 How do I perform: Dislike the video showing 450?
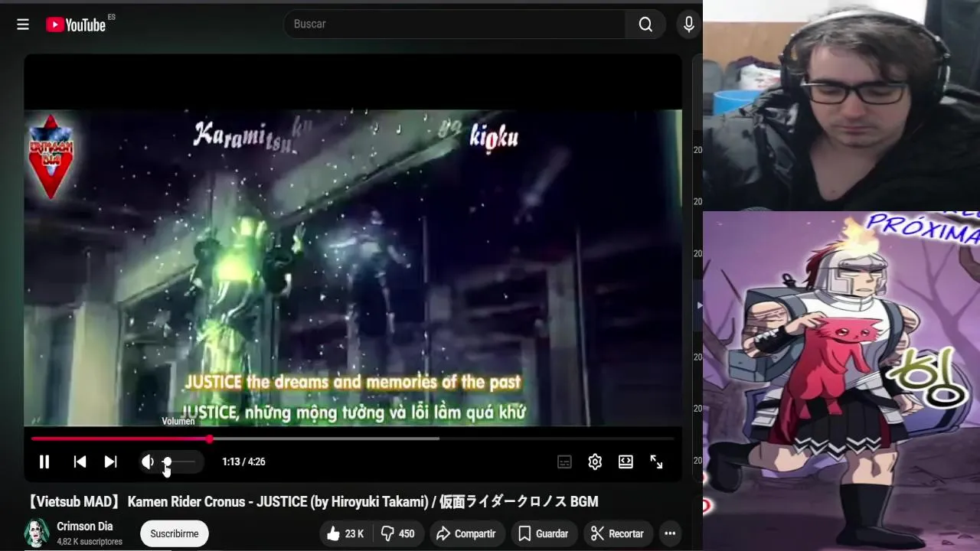point(398,533)
